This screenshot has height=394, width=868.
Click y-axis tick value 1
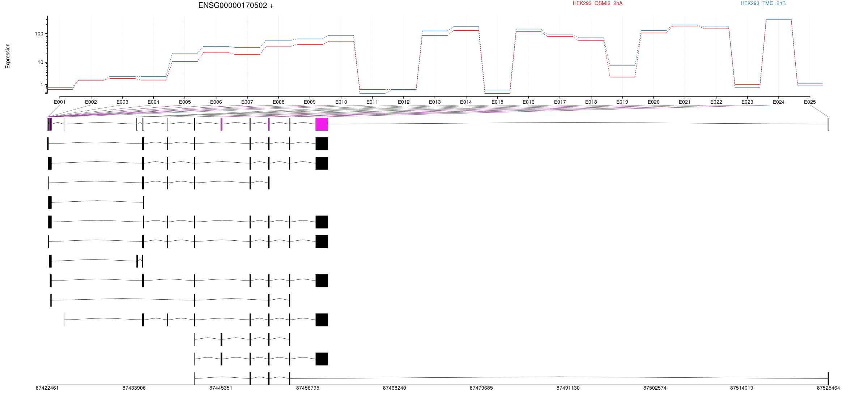pyautogui.click(x=42, y=84)
